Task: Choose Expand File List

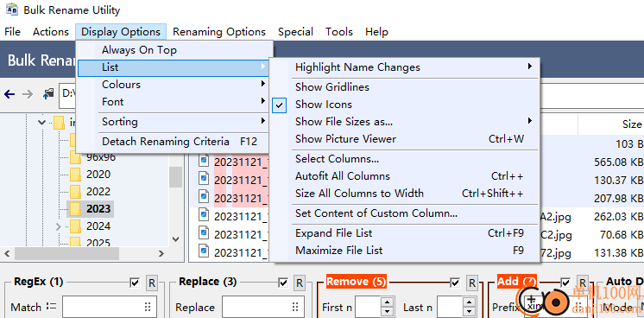Action: pyautogui.click(x=404, y=233)
